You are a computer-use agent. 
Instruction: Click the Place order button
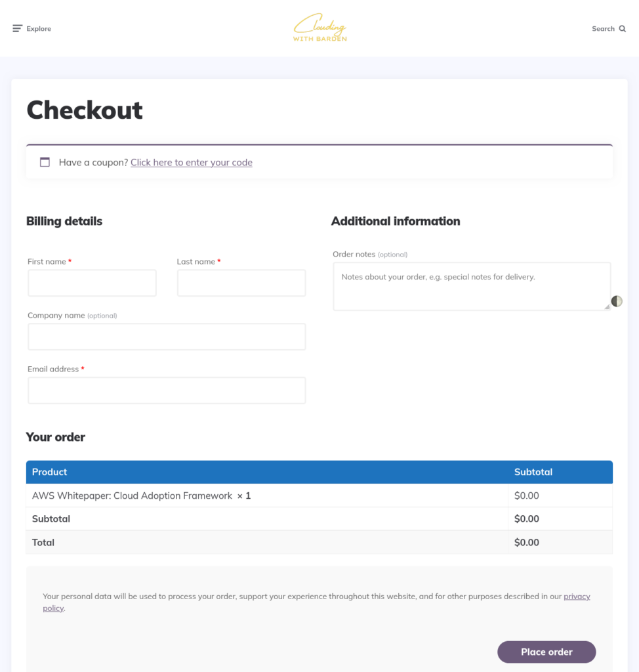546,652
